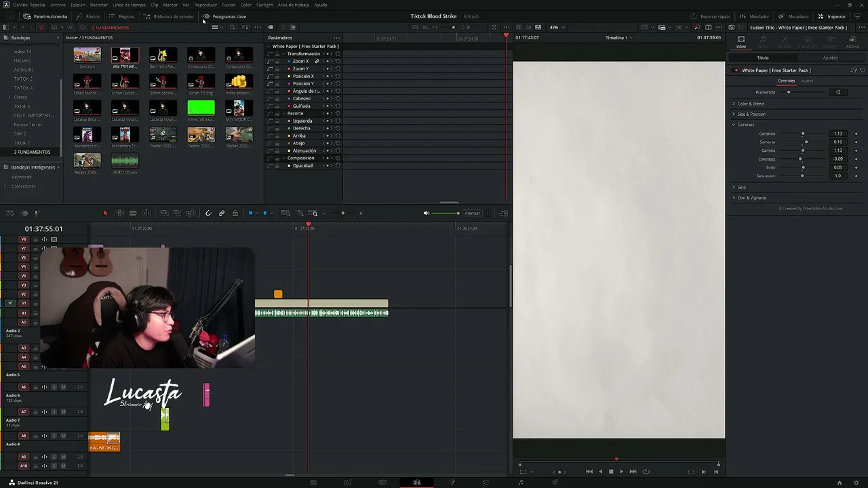868x488 pixels.
Task: Open the Fairlight menu
Action: click(x=264, y=5)
